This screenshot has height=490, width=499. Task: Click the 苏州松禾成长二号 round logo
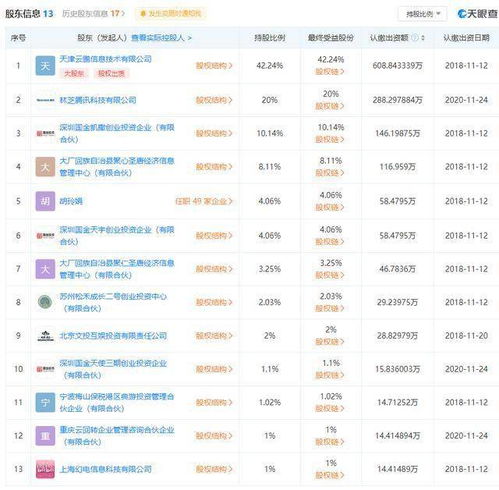tap(45, 302)
